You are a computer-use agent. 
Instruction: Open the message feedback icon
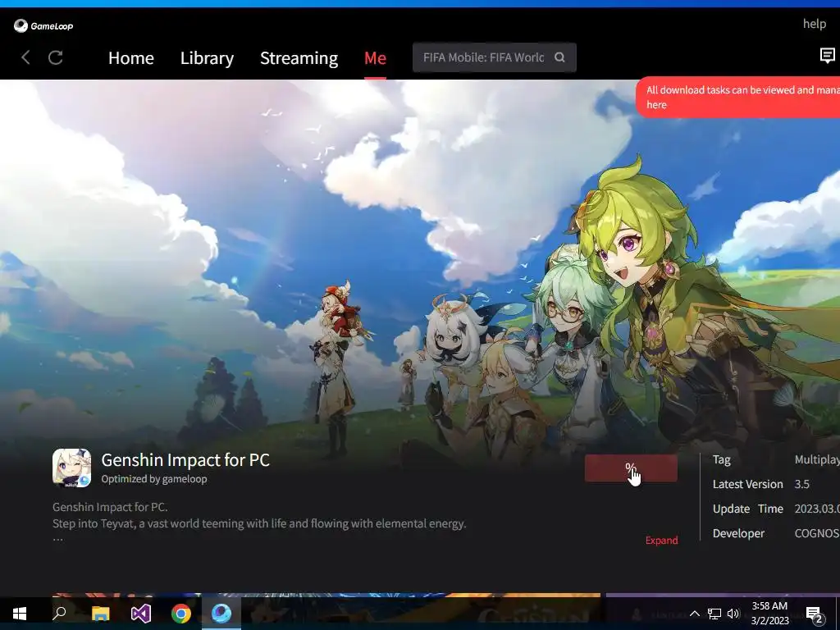[827, 55]
